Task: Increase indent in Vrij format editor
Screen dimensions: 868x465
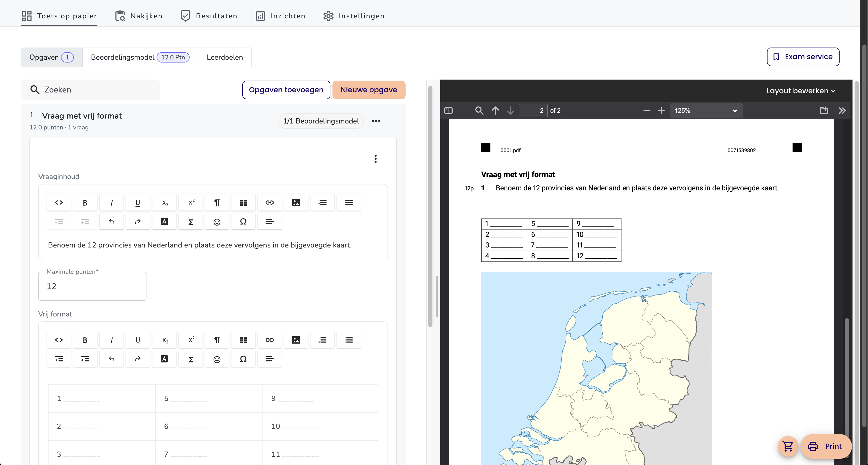Action: [x=59, y=359]
